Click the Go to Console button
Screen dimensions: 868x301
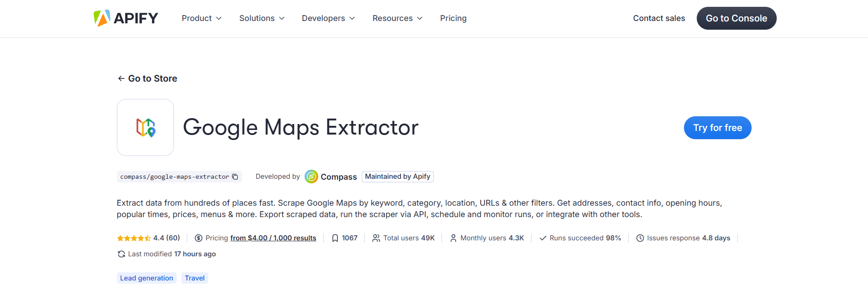point(736,18)
